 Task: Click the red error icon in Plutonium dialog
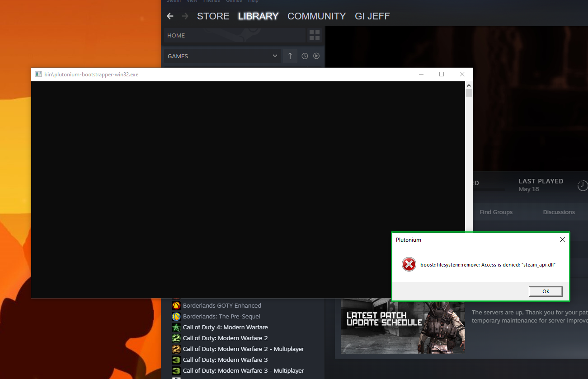tap(409, 264)
